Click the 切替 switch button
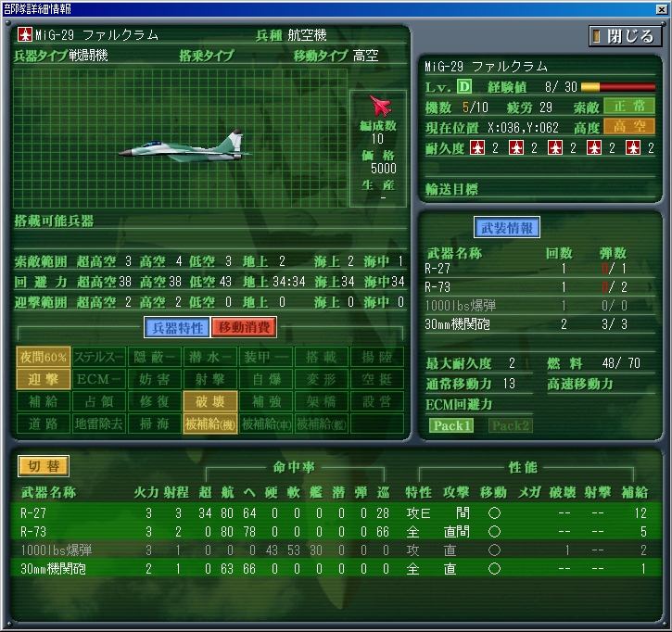This screenshot has height=632, width=672. (x=44, y=466)
